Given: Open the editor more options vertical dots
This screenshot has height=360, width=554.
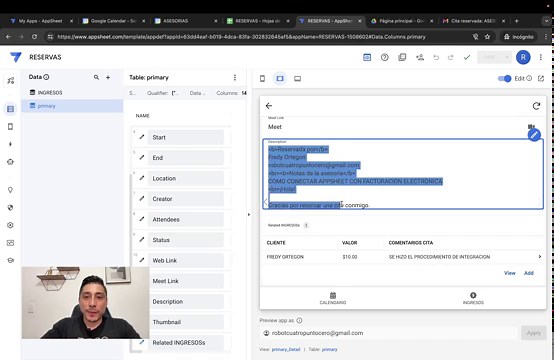Looking at the screenshot, I should point(541,57).
